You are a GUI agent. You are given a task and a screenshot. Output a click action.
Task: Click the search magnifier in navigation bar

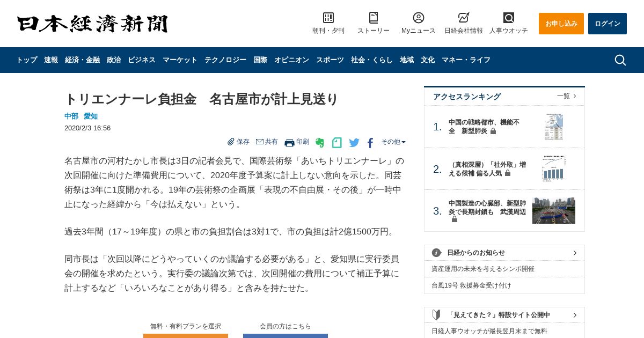click(620, 60)
